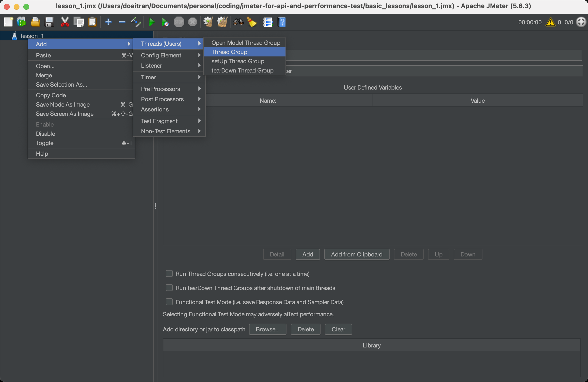The height and width of the screenshot is (382, 588).
Task: Click the Search binoculars icon
Action: [x=238, y=22]
